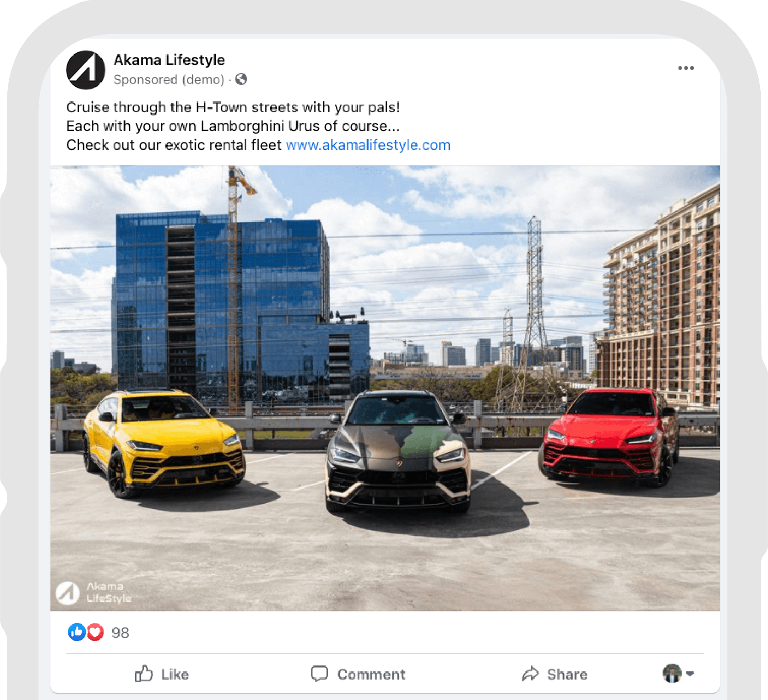Image resolution: width=768 pixels, height=700 pixels.
Task: Click the red heart reaction icon
Action: (x=95, y=632)
